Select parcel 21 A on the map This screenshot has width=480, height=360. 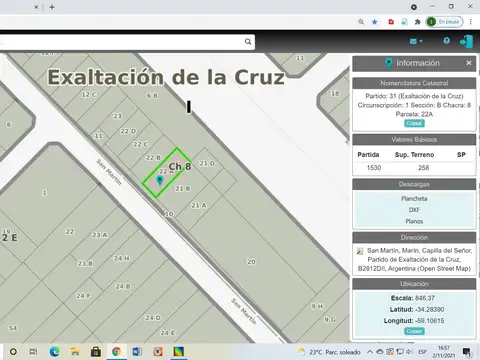point(199,205)
